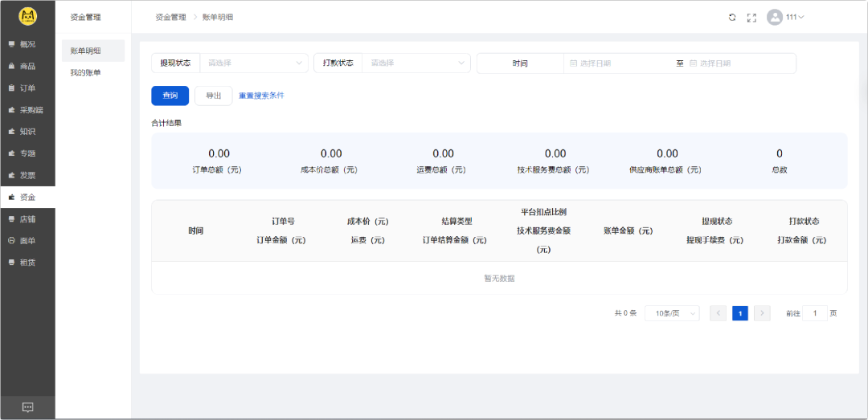Click the chat message icon at sidebar bottom
Screen dimensions: 868x420
pos(27,407)
